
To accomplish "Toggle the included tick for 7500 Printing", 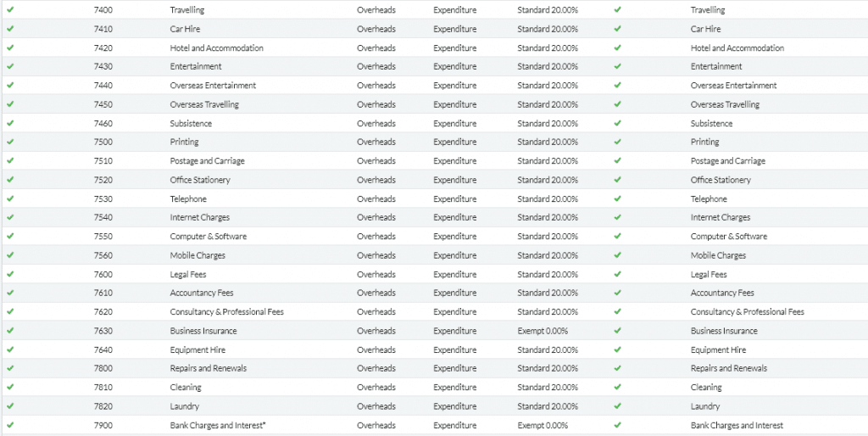I will (10, 142).
